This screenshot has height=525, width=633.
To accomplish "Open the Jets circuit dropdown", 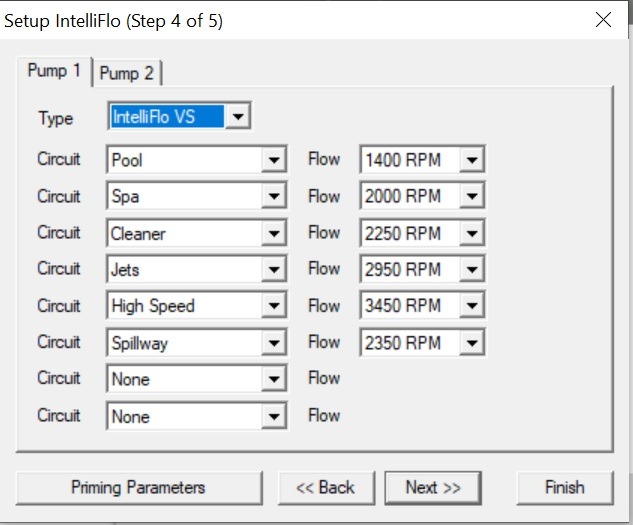I will (x=197, y=269).
